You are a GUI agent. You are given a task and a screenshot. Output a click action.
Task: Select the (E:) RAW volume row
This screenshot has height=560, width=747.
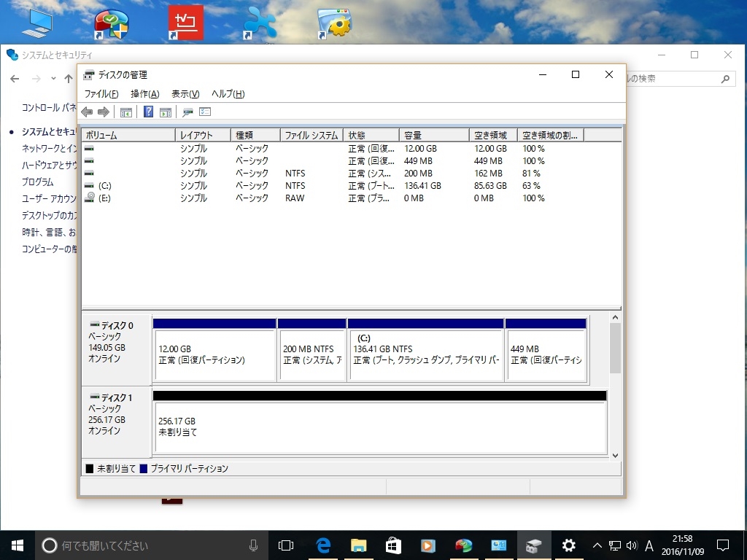104,198
